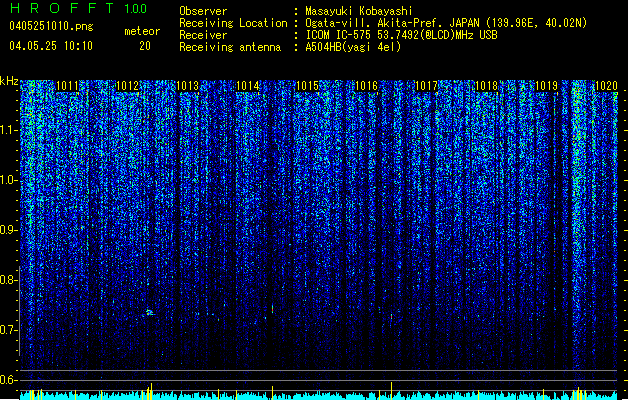Click the 1011 time marker
The height and width of the screenshot is (400, 629).
point(67,86)
